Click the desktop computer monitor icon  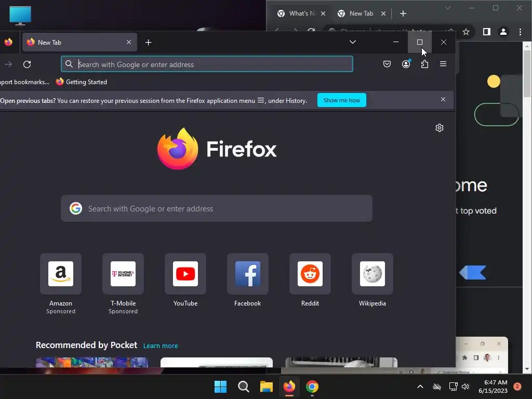[x=20, y=16]
